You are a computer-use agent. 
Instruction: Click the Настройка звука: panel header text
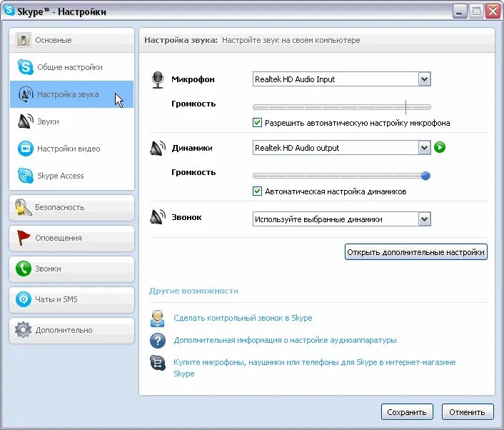[x=181, y=40]
